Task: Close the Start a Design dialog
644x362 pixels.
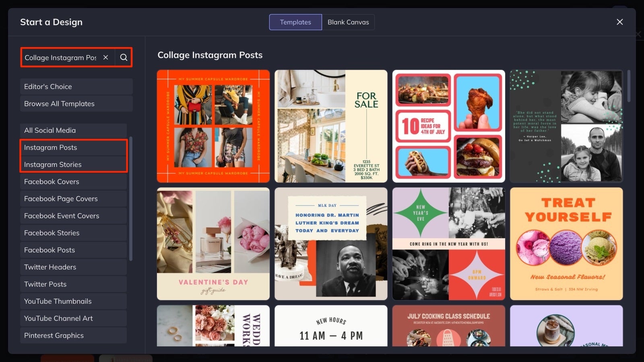Action: (619, 22)
